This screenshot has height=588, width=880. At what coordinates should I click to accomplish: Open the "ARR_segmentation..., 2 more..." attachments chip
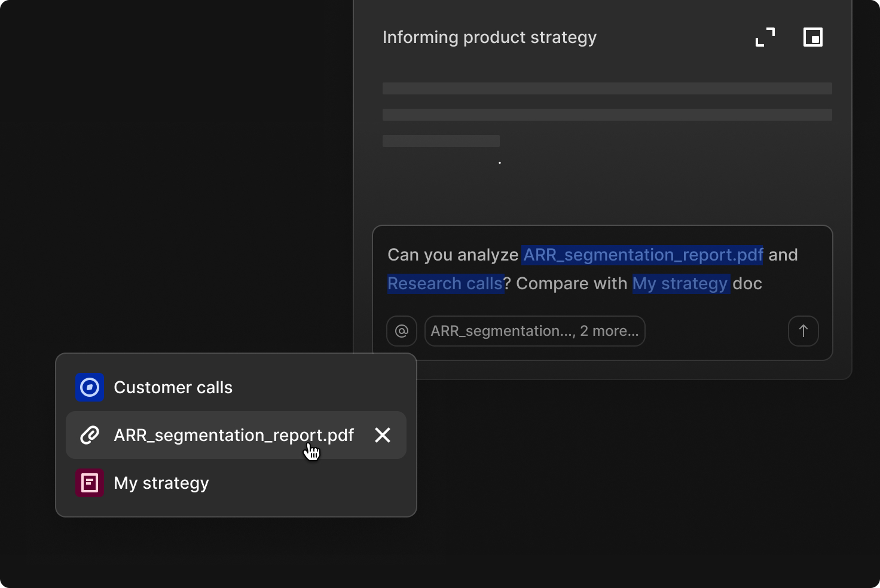pos(534,331)
